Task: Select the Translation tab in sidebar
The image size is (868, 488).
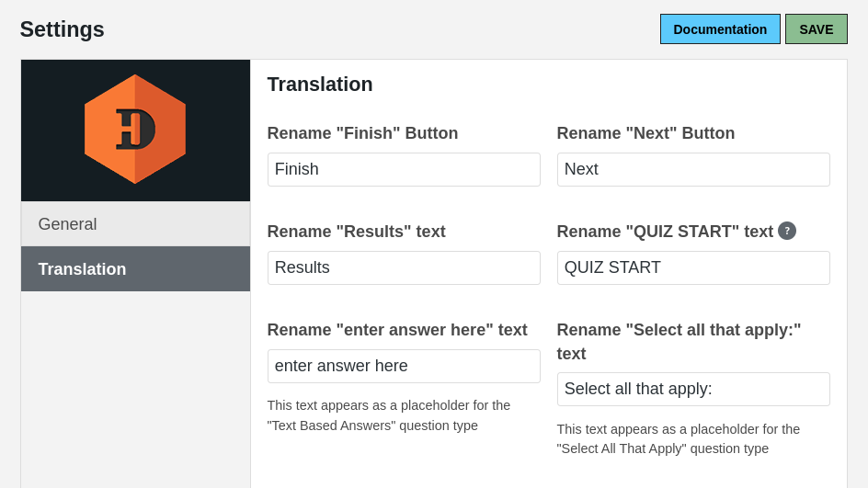Action: (135, 269)
